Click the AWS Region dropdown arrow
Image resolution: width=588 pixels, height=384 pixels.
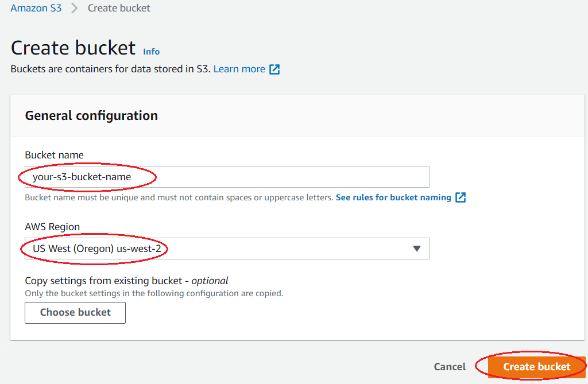[x=417, y=249]
